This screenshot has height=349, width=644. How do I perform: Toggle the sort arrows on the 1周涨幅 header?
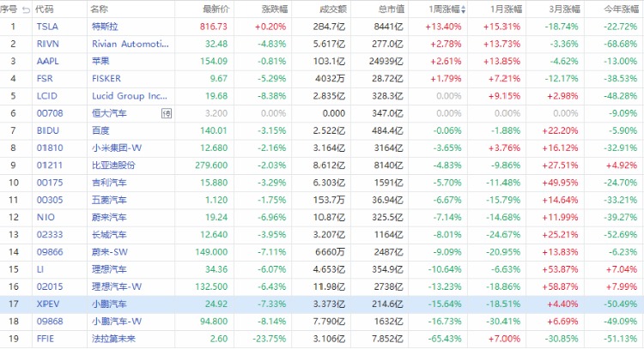point(464,9)
